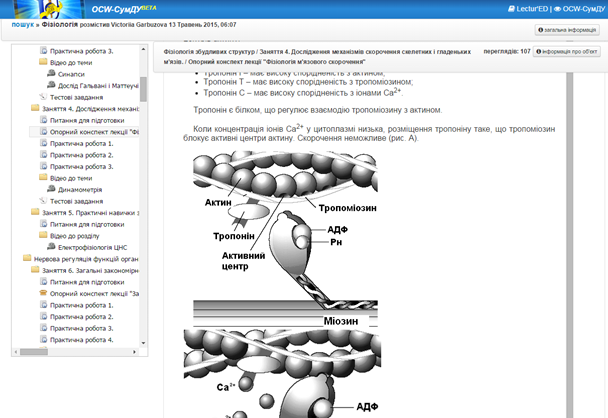Click the lower diagram showing Ca2+ ions
This screenshot has height=418, width=608.
point(282,374)
